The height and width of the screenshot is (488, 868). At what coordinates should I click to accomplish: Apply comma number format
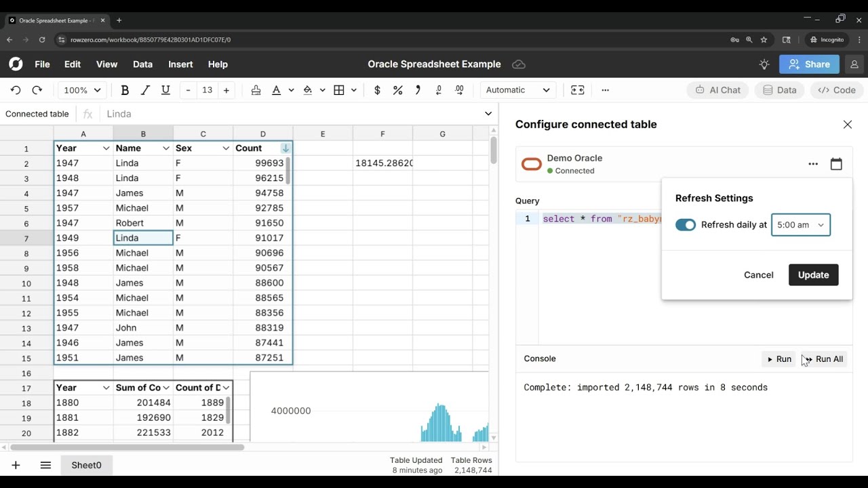[418, 90]
